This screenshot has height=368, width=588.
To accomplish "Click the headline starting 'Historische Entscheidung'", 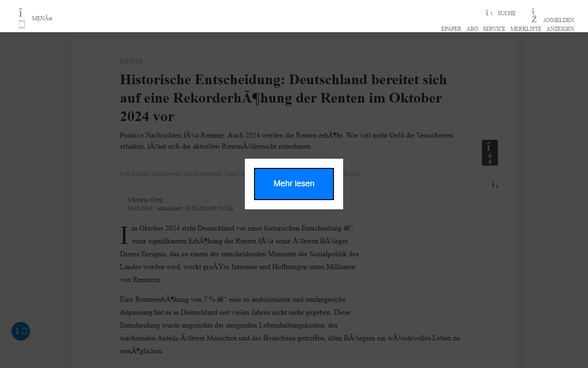I will point(283,98).
